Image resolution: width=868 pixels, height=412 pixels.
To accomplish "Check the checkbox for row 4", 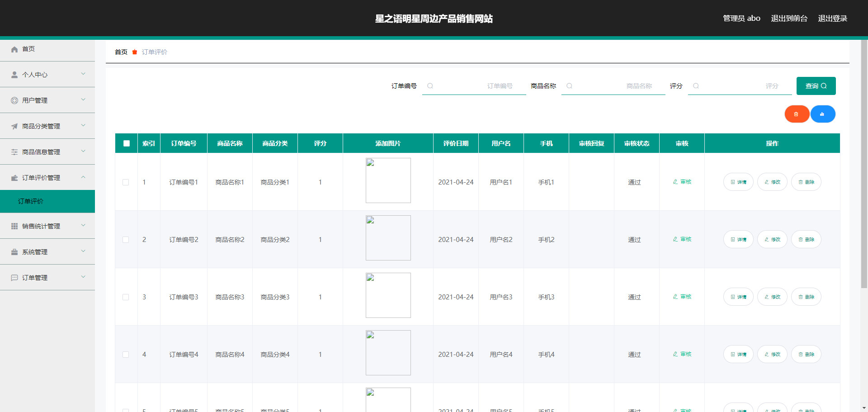I will click(x=126, y=355).
